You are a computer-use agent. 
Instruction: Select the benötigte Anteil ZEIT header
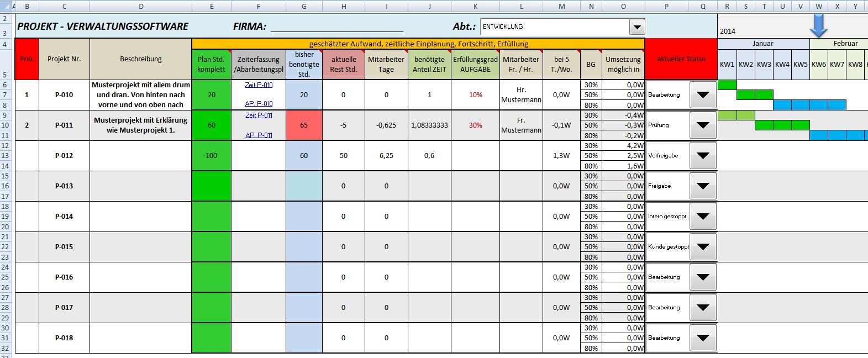tap(429, 65)
